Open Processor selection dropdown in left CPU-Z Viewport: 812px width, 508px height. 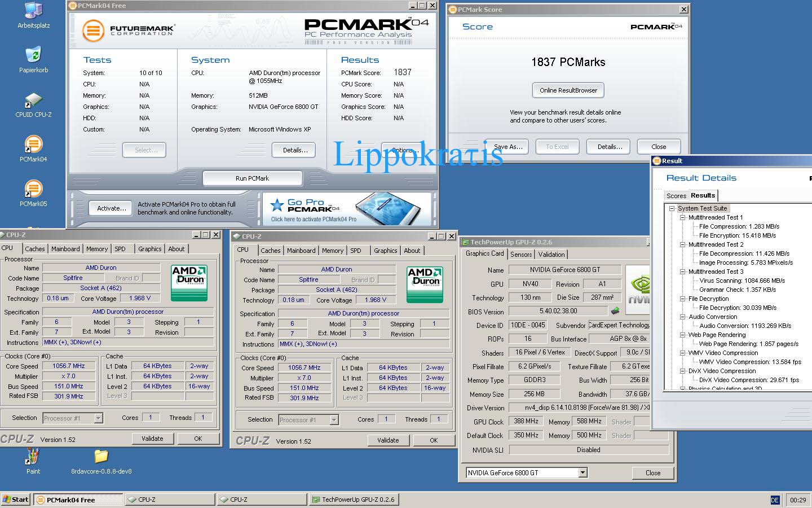pyautogui.click(x=99, y=418)
